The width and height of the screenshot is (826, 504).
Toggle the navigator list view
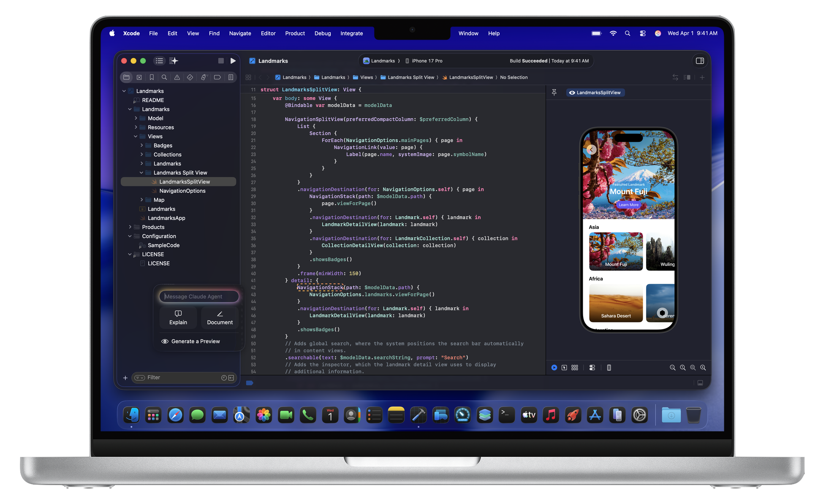point(160,61)
